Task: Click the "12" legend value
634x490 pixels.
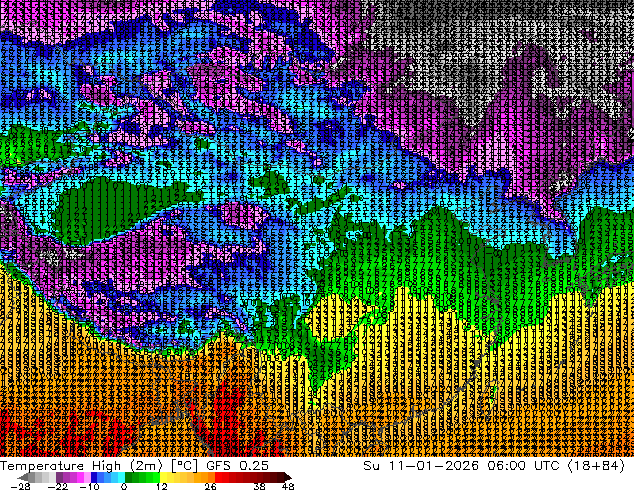Action: pyautogui.click(x=162, y=486)
